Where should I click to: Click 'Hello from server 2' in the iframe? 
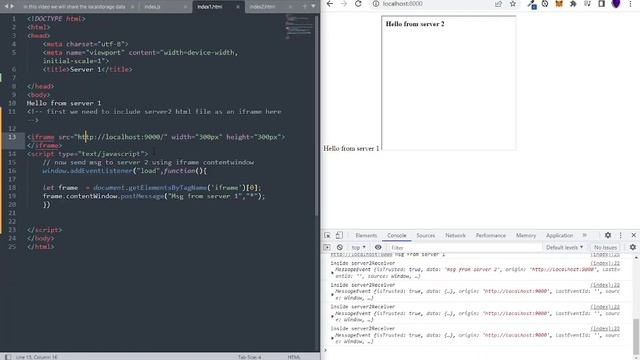click(x=415, y=24)
